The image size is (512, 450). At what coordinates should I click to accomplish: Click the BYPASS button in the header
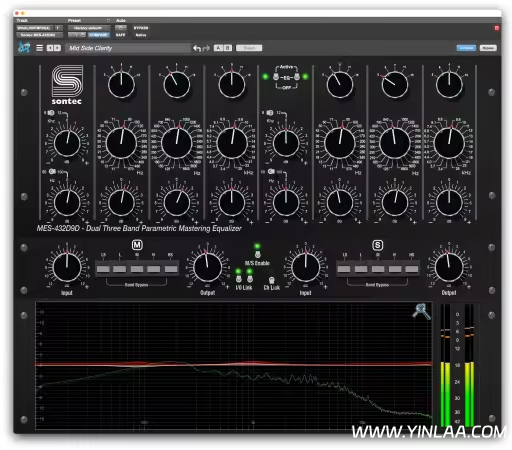click(x=141, y=28)
